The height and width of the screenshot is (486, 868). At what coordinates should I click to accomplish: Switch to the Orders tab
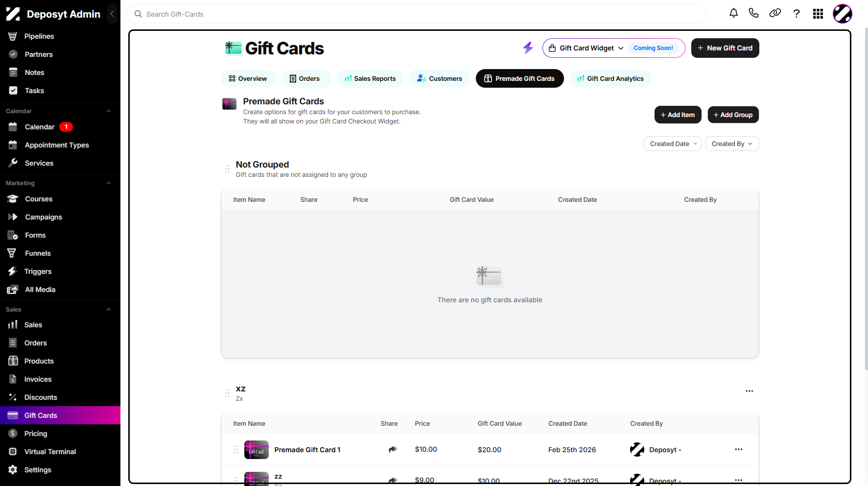click(306, 78)
